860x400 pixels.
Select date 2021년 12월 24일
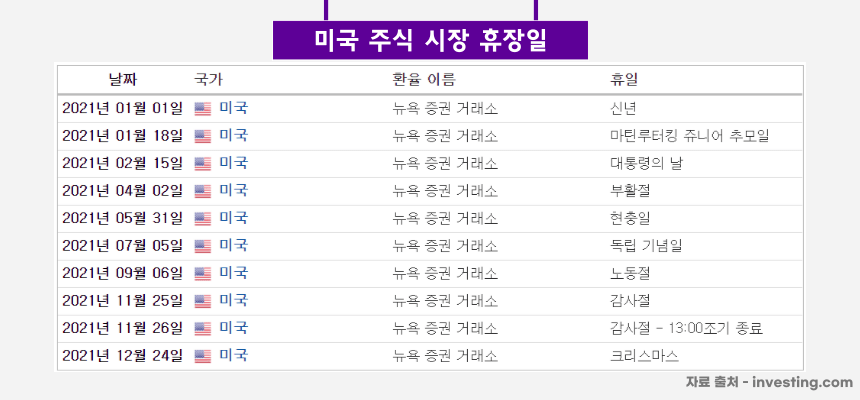pyautogui.click(x=122, y=356)
